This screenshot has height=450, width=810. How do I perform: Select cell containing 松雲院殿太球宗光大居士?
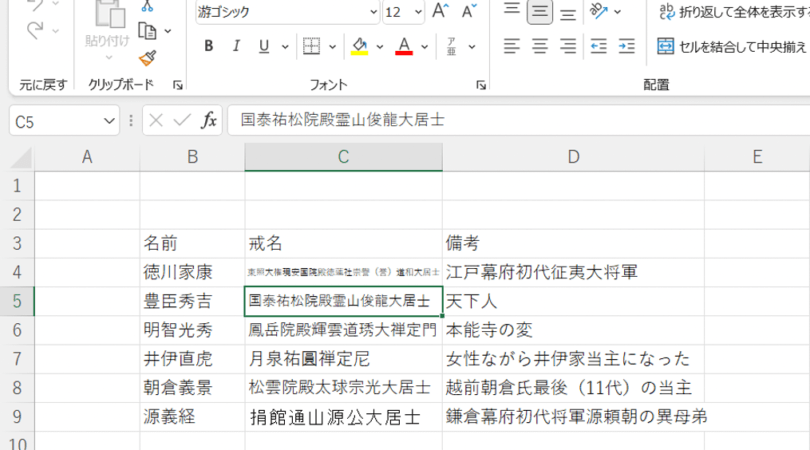coord(344,388)
